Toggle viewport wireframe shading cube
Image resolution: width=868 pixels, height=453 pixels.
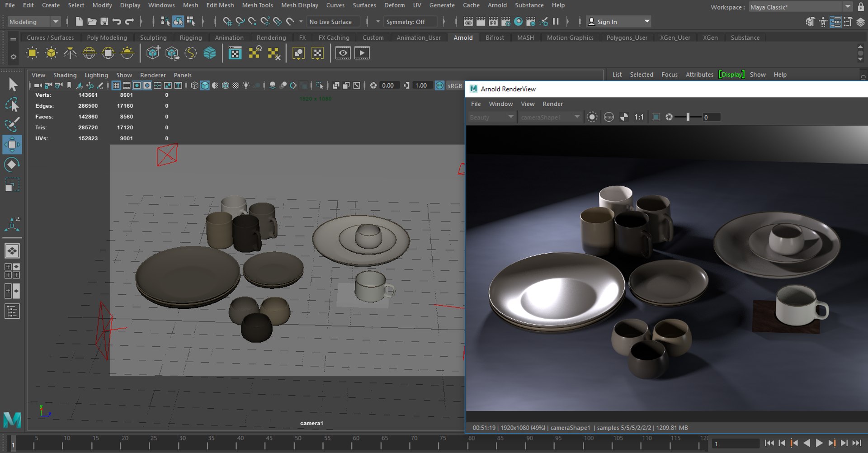[194, 85]
